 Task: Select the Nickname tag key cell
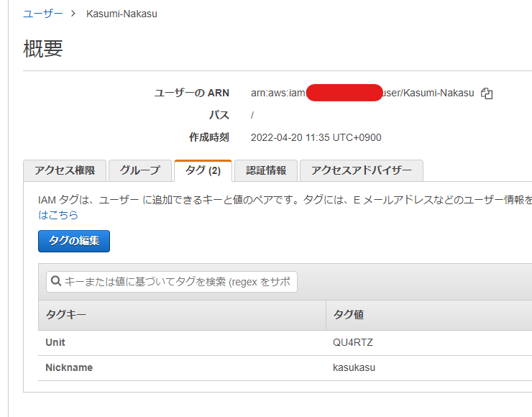coord(69,367)
